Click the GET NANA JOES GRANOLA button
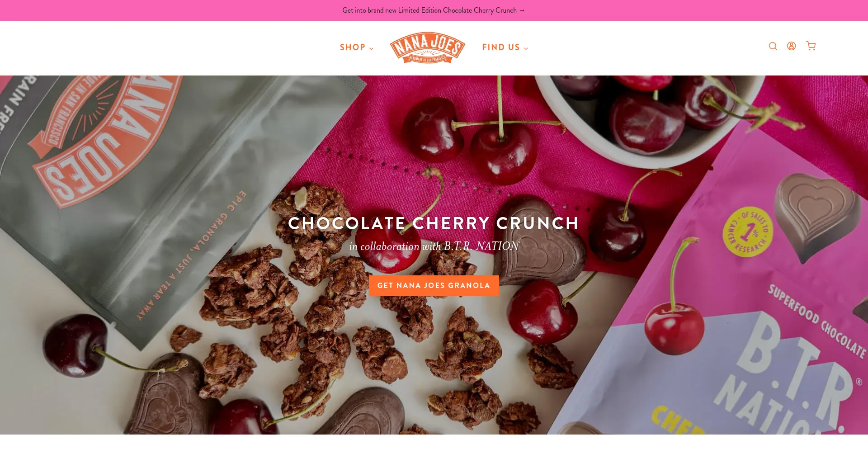Image resolution: width=868 pixels, height=449 pixels. (x=434, y=286)
